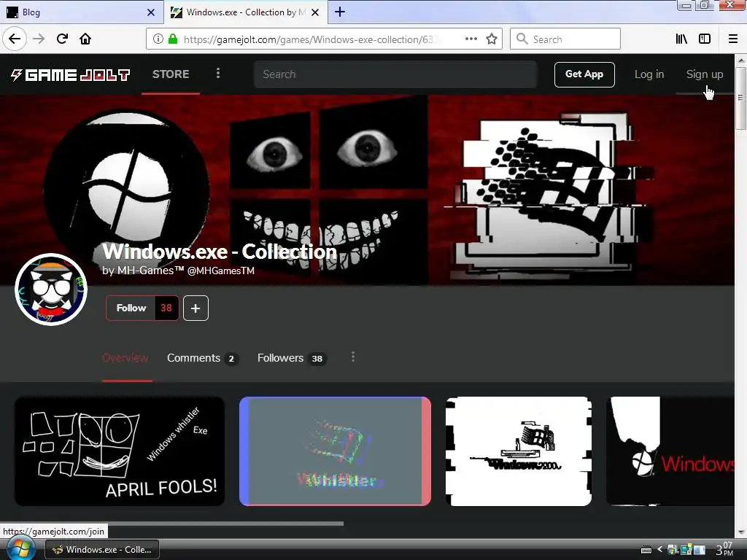Go back using the browser back arrow
The image size is (747, 560).
point(15,39)
